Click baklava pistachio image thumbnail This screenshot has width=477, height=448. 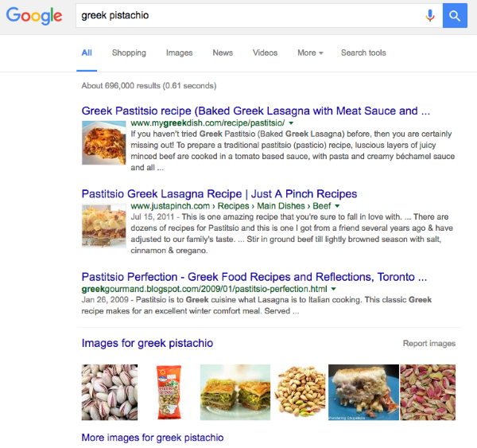coord(235,392)
